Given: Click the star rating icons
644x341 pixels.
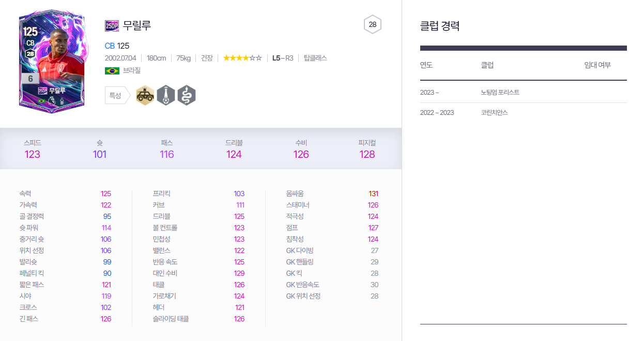Looking at the screenshot, I should [242, 58].
